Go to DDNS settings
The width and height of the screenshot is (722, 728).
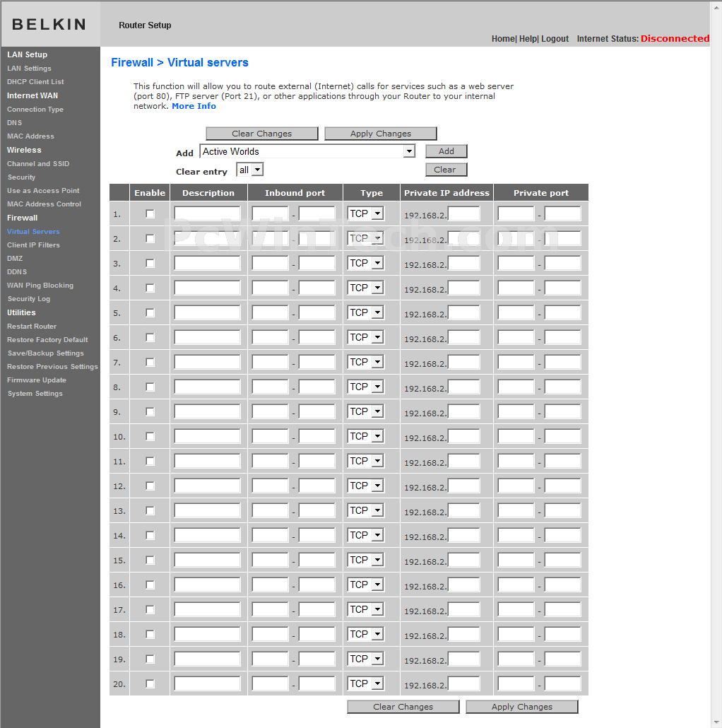point(17,272)
